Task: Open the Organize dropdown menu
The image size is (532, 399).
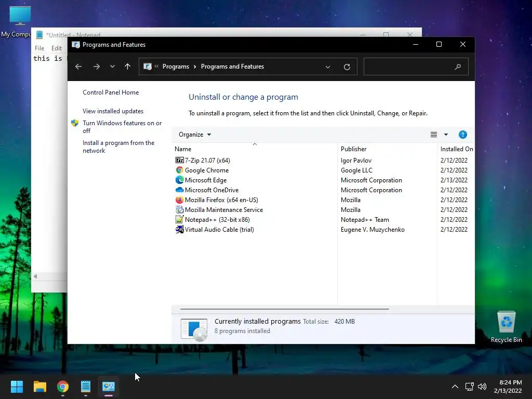Action: point(195,135)
